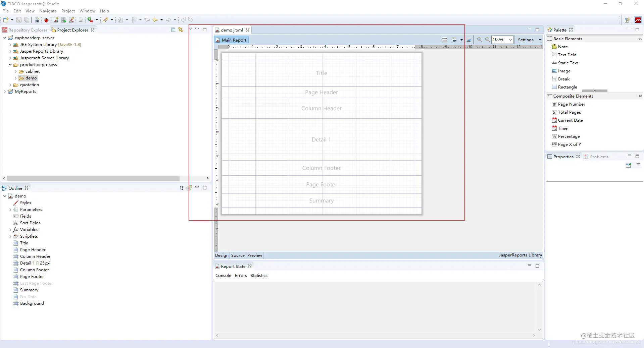Screen dimensions: 644x348
Task: Select the demo folder in Project Explorer
Action: tap(28, 78)
